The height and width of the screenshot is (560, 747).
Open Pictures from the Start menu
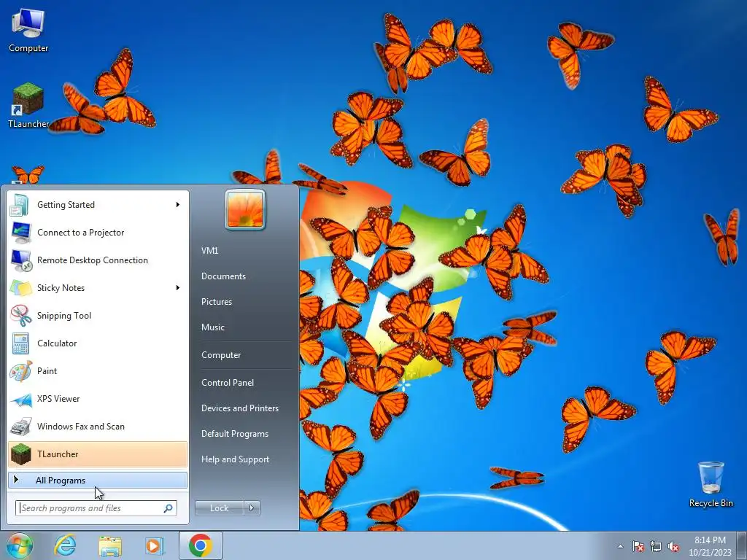coord(217,302)
